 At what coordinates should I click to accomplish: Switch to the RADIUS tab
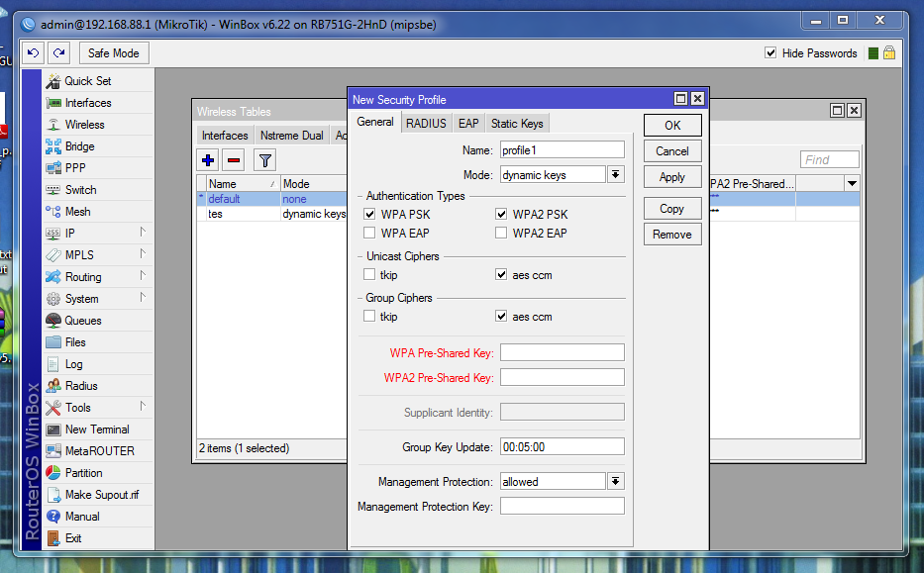click(x=426, y=124)
